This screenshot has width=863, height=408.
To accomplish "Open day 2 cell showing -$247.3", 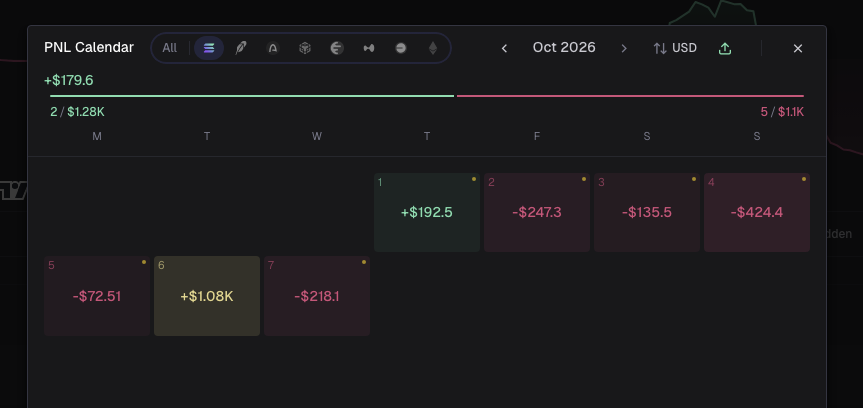I will (x=537, y=213).
